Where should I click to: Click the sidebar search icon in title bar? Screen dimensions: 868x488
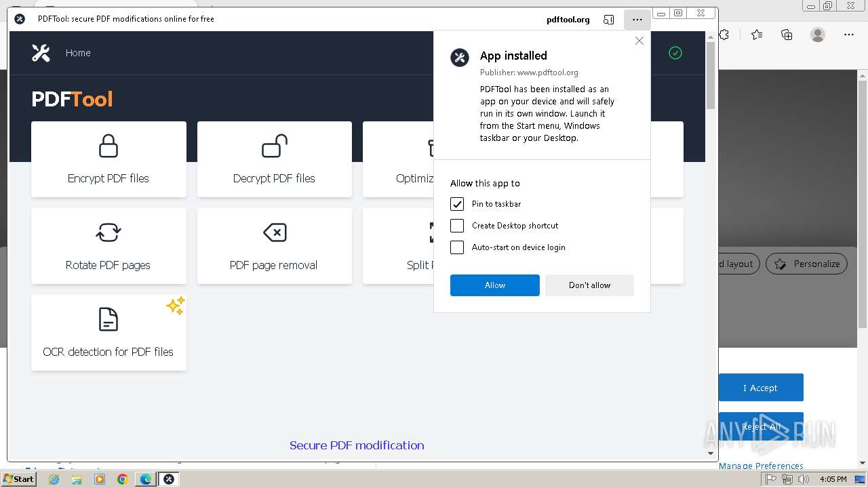coord(609,20)
